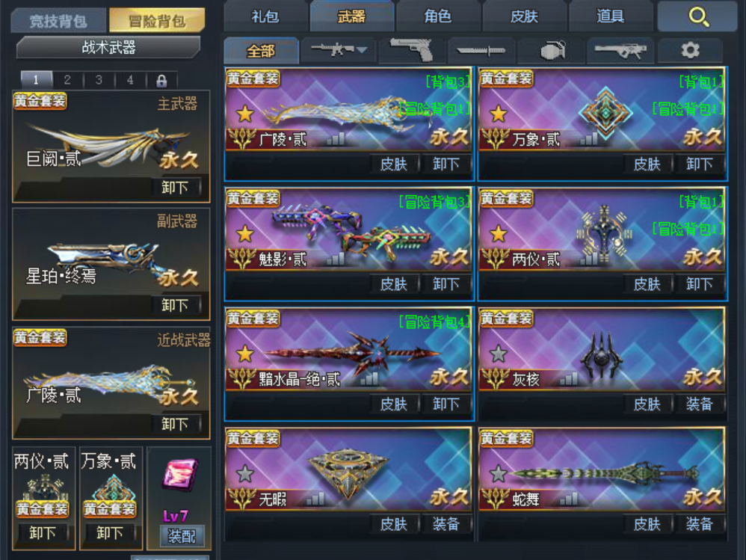Expand the 战术武器 header bar
Screen dimensions: 746x560
point(108,47)
